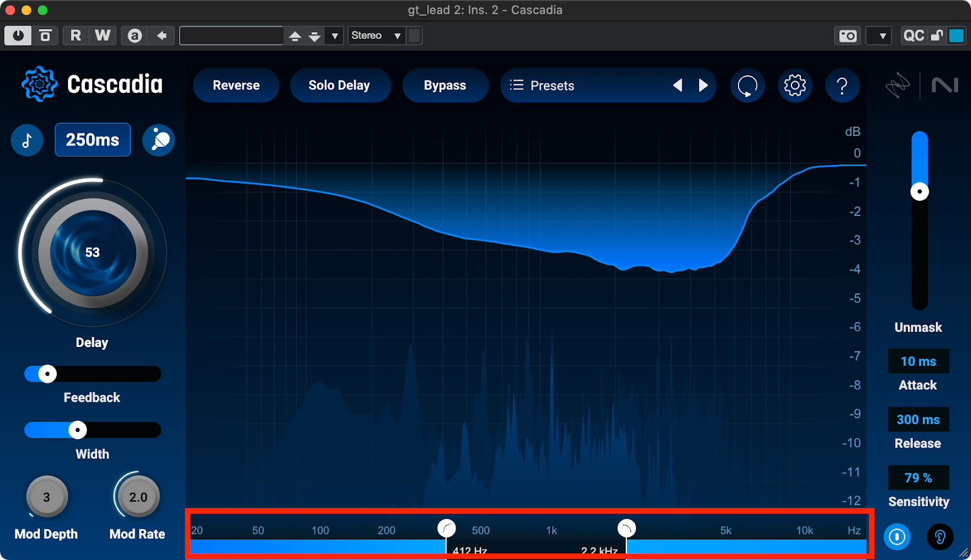
Task: Click the 2.2 kHz high cutoff handle
Action: click(626, 528)
